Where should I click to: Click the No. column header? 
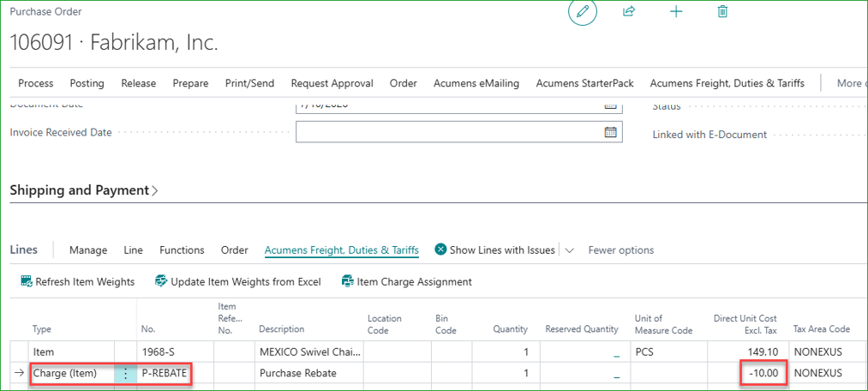tap(148, 329)
